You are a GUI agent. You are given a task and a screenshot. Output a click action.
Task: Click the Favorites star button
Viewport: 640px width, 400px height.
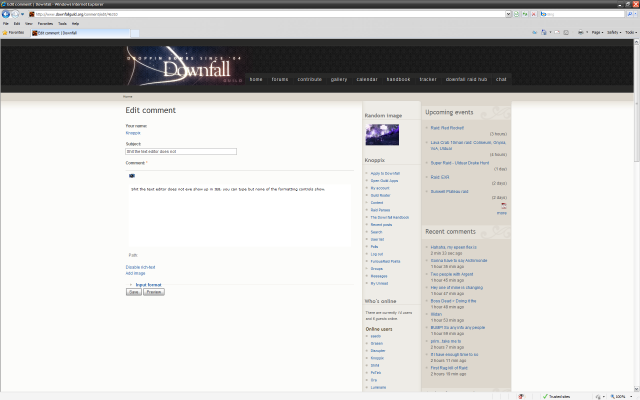(x=13, y=33)
